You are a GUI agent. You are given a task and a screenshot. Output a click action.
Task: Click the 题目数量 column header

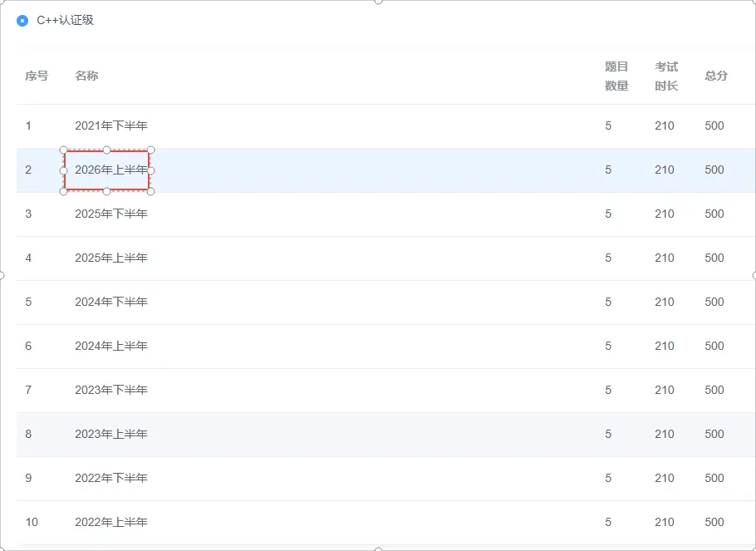[x=616, y=76]
